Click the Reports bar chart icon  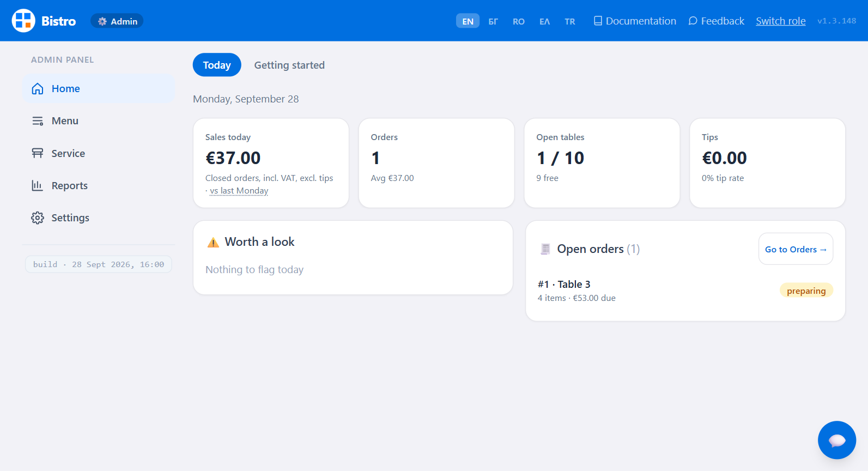point(38,185)
